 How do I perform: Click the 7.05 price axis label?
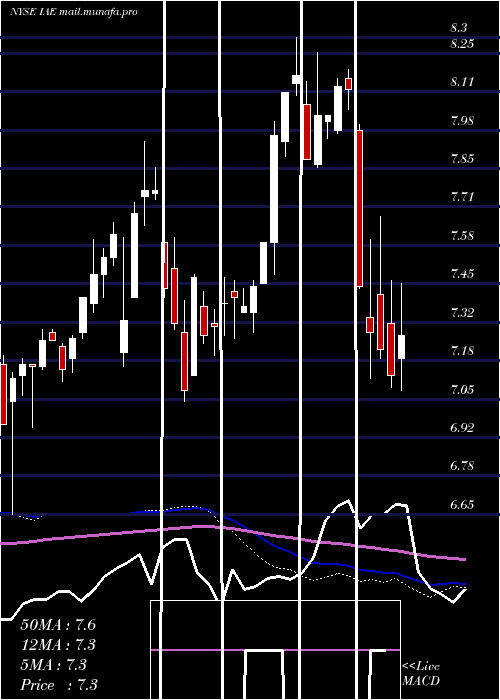[x=462, y=390]
